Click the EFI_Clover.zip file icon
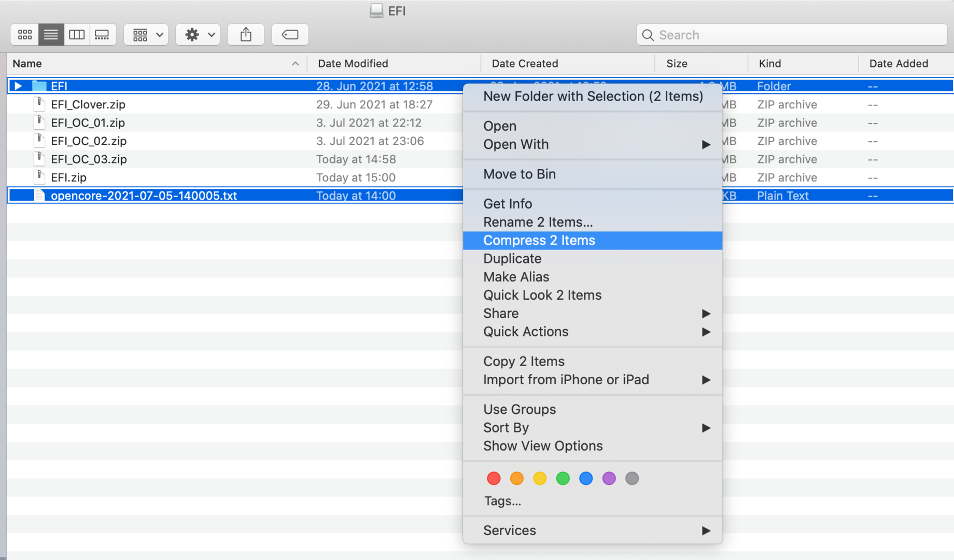The image size is (954, 560). click(39, 104)
